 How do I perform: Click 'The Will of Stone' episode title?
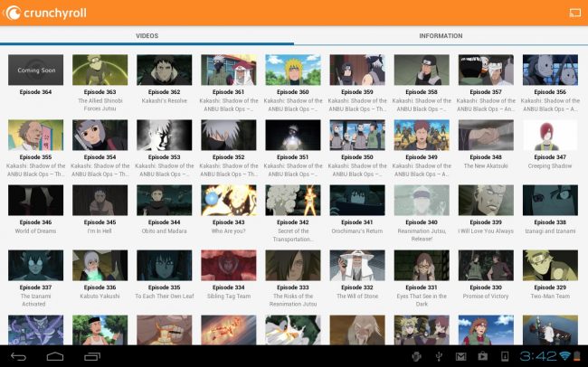click(357, 296)
